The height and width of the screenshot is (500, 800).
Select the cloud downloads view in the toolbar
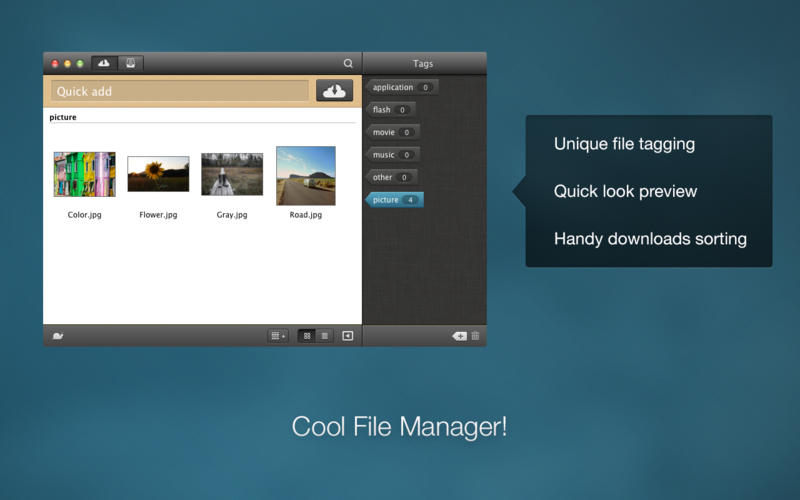[104, 63]
